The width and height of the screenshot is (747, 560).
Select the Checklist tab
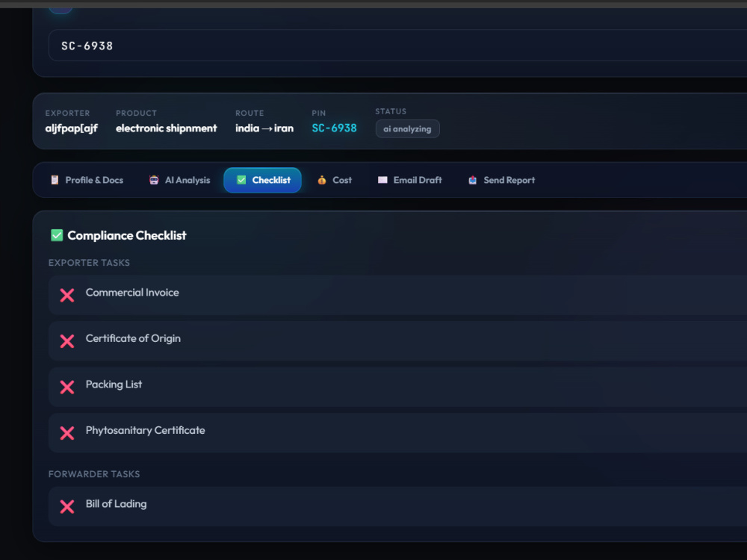[262, 180]
